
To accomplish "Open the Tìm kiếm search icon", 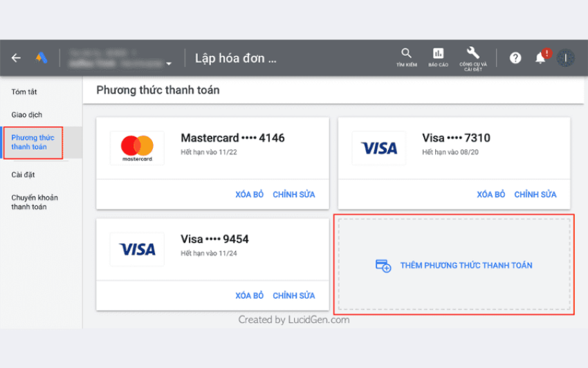I will click(x=407, y=57).
